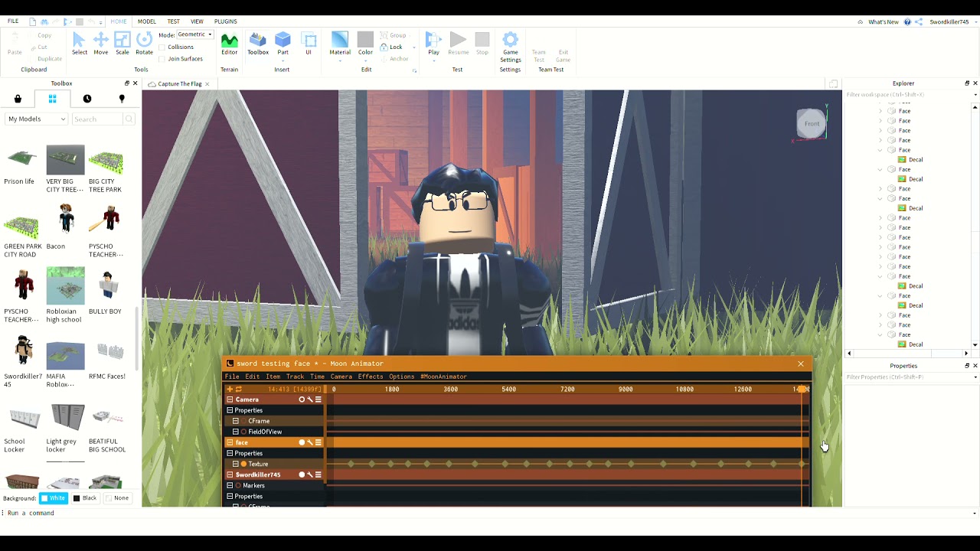
Task: Select the None background option
Action: click(117, 498)
